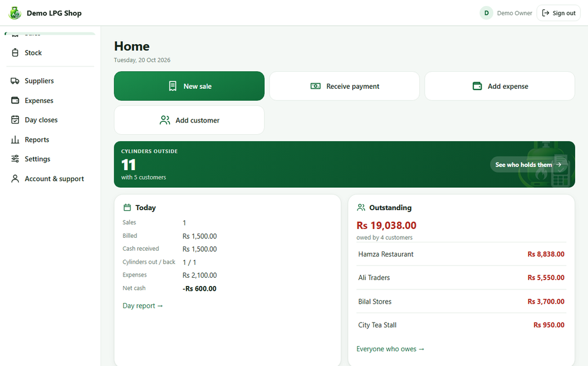
Task: Click the Expenses Rs 2,100.00 value
Action: [199, 275]
